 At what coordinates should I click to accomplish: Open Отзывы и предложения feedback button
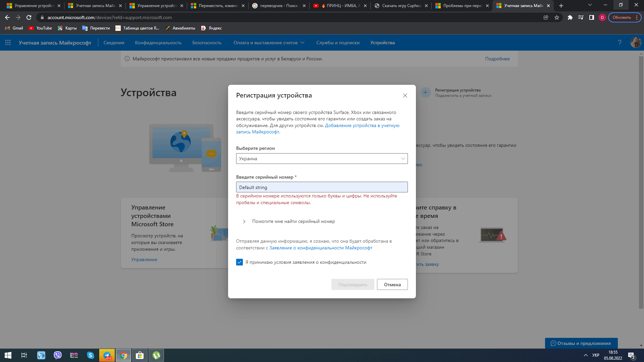pos(581,343)
